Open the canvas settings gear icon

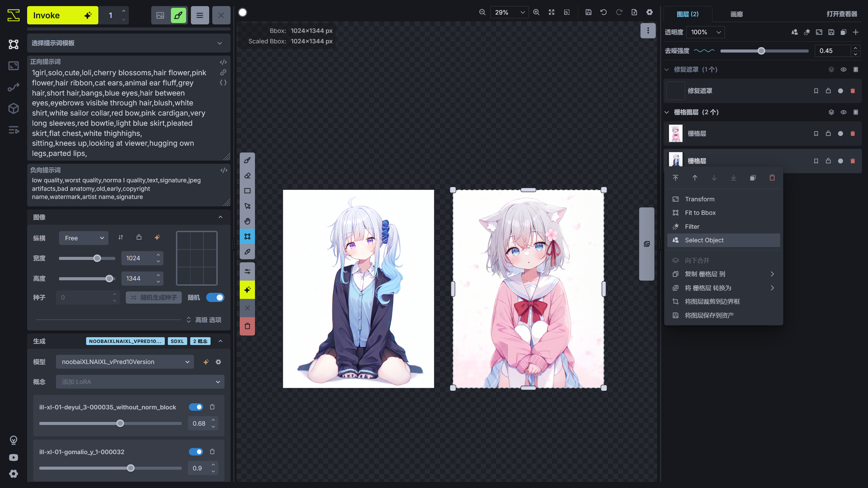coord(649,12)
